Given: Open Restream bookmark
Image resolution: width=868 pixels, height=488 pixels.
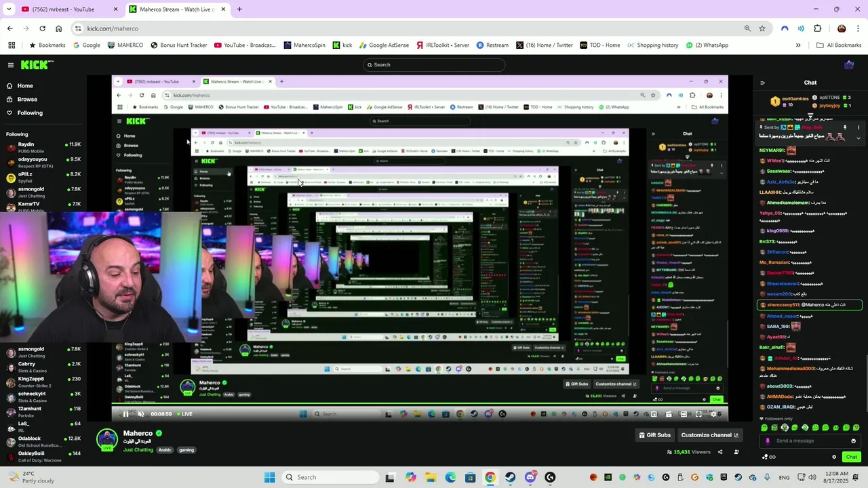Looking at the screenshot, I should tap(492, 45).
